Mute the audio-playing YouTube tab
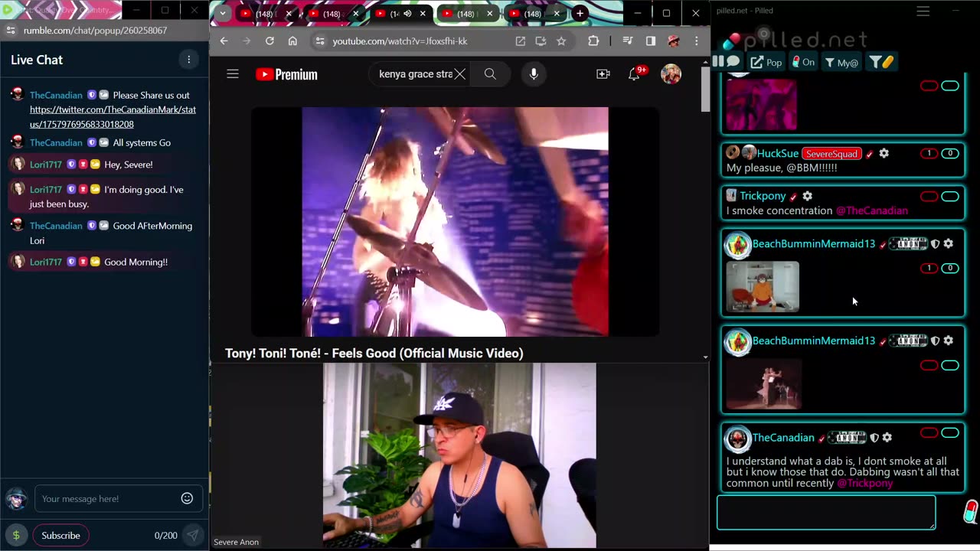The width and height of the screenshot is (980, 551). coord(407,14)
